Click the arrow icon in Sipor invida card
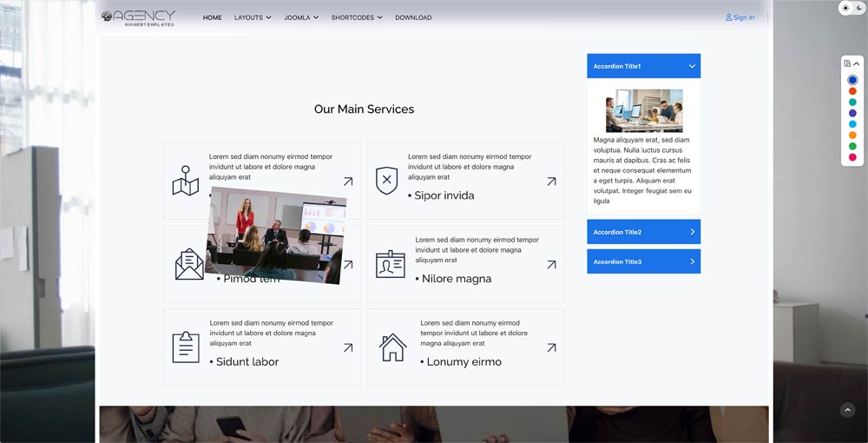 pos(551,182)
